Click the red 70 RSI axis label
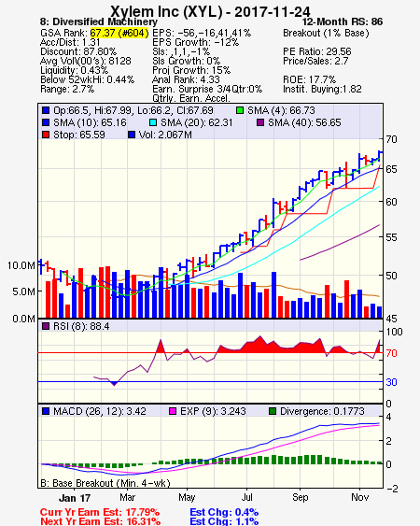Image resolution: width=420 pixels, height=526 pixels. pos(391,353)
